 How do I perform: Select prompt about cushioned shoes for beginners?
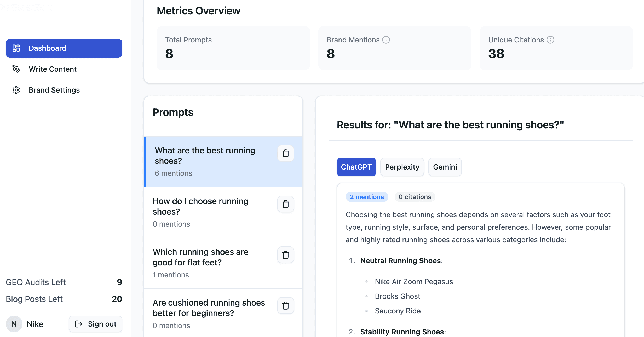(223, 313)
